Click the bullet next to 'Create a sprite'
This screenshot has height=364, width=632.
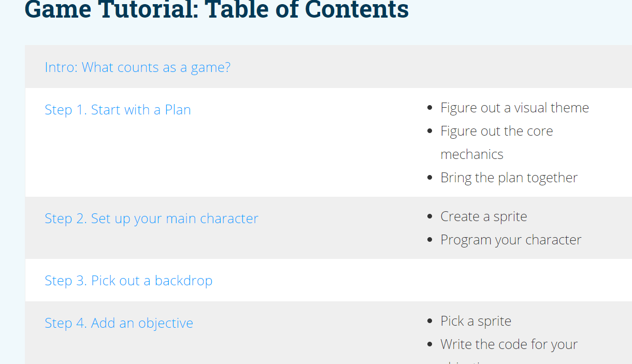430,217
